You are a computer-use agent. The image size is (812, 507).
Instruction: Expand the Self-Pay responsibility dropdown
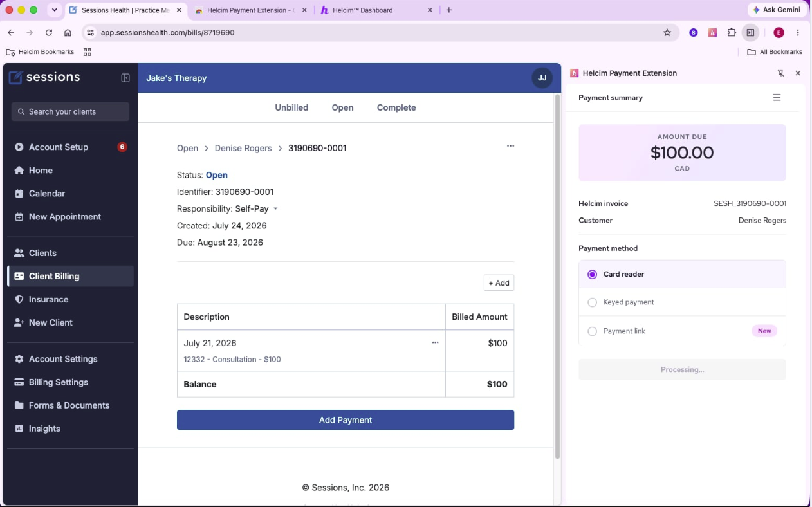[x=256, y=208]
